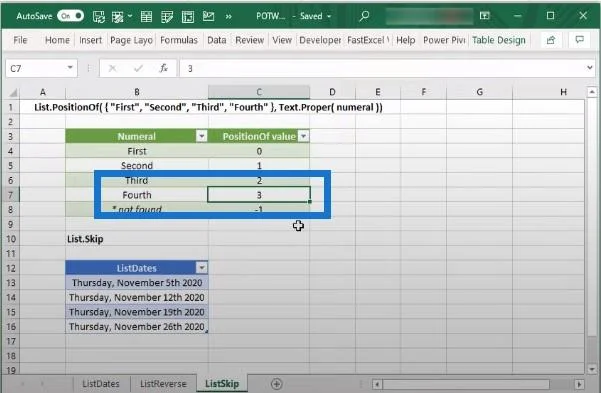Click the vertical scrollbar down arrow
This screenshot has width=601, height=393.
[591, 369]
